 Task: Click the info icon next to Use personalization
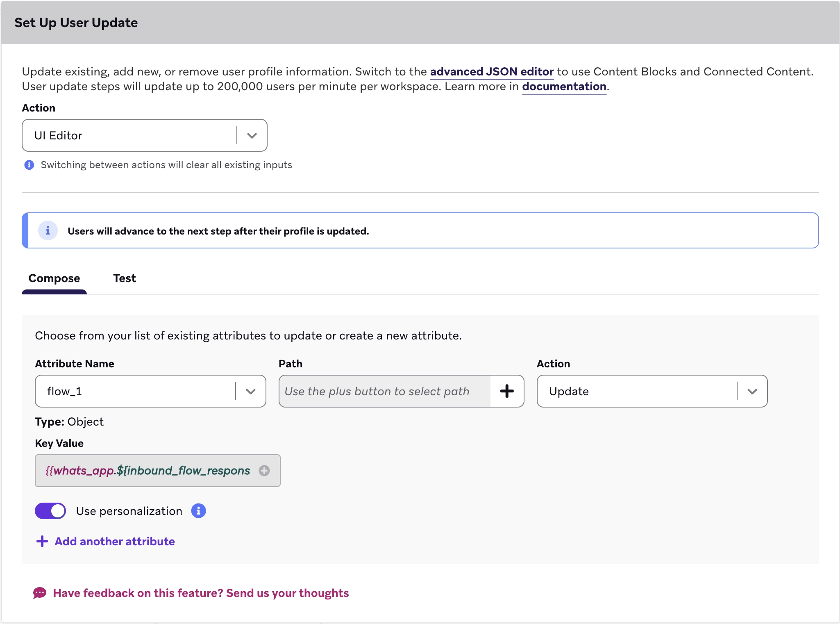pyautogui.click(x=198, y=511)
